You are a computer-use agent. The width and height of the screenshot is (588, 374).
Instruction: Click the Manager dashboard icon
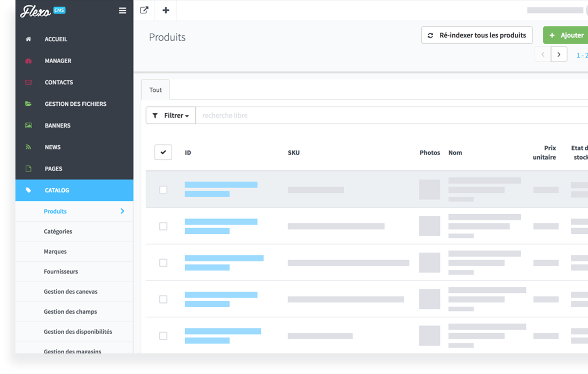pos(28,61)
